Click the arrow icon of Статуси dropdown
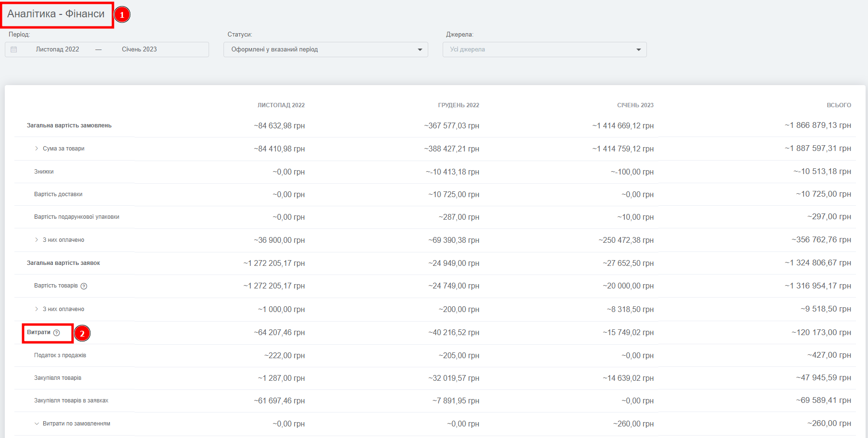 tap(420, 50)
